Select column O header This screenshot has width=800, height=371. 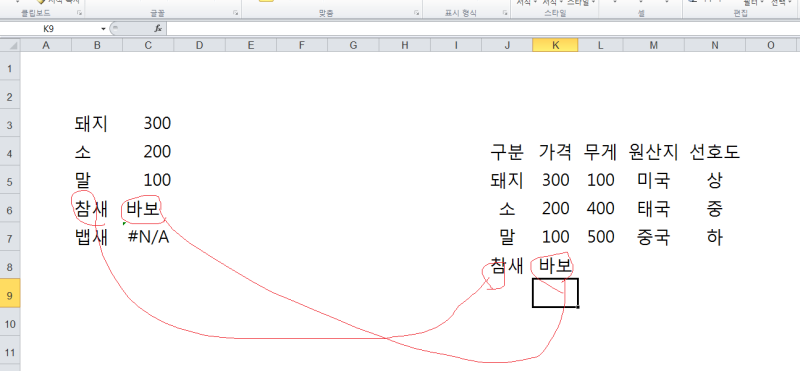coord(770,45)
